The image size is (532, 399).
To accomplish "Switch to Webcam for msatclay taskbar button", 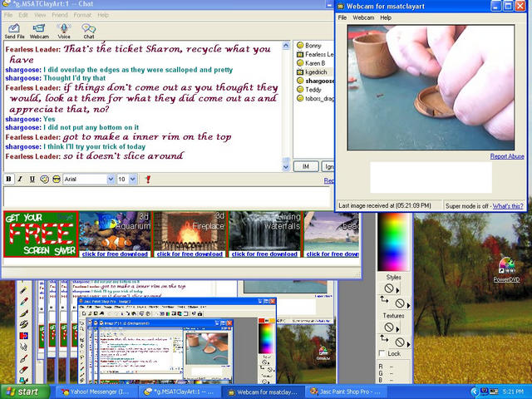I will 264,392.
